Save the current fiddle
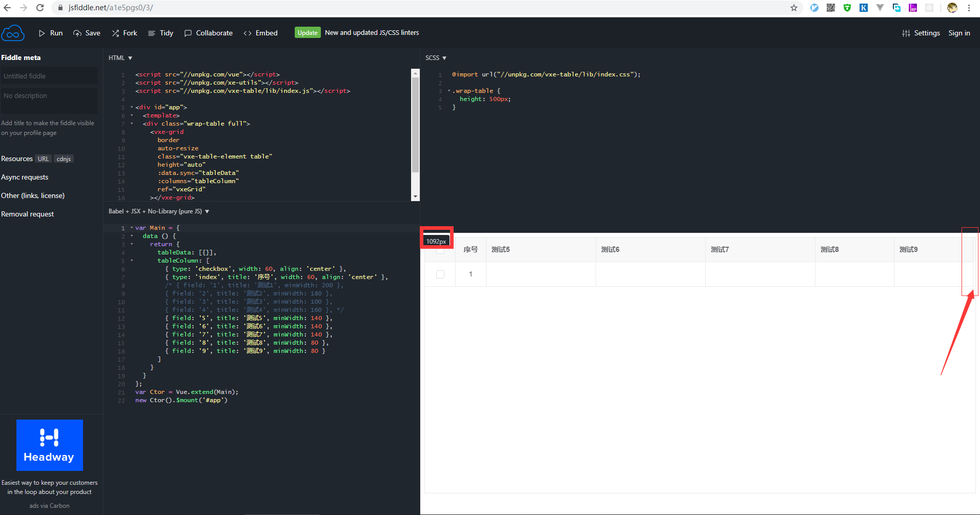980x515 pixels. pyautogui.click(x=87, y=33)
